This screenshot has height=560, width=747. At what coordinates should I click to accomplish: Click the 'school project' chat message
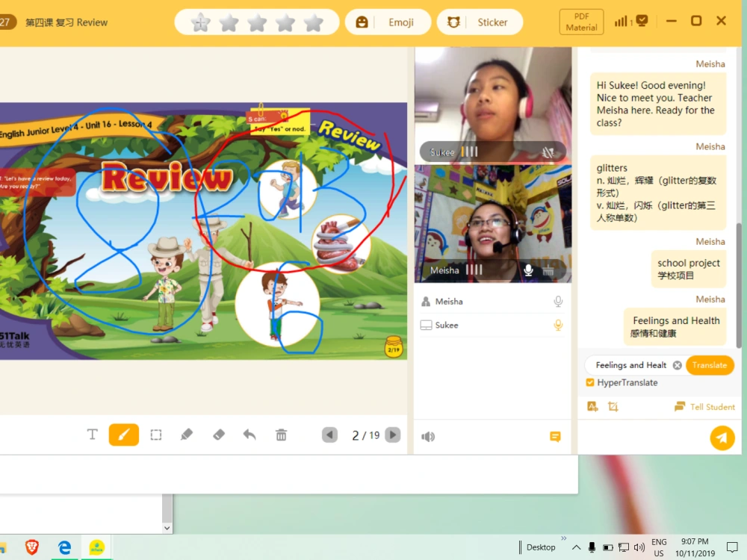click(x=689, y=269)
